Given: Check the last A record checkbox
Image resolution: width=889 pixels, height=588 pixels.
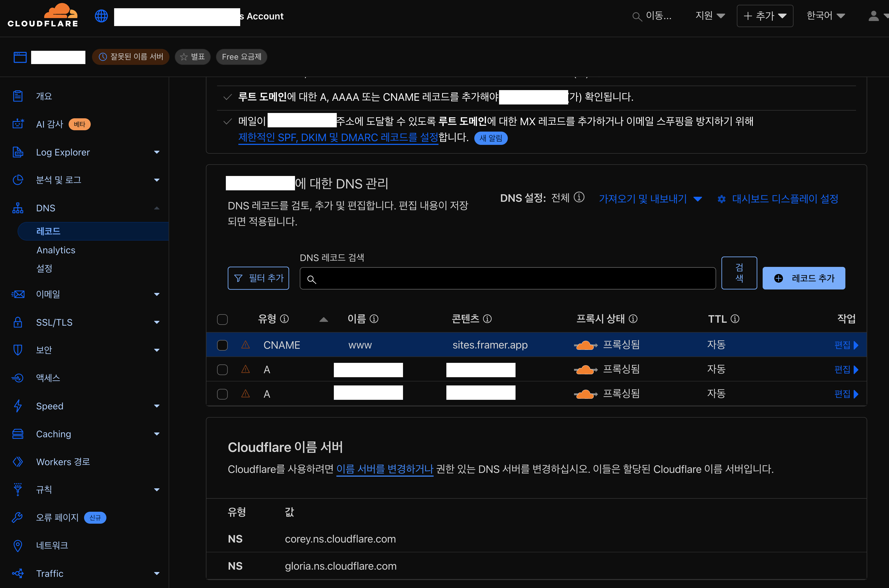Looking at the screenshot, I should (222, 394).
